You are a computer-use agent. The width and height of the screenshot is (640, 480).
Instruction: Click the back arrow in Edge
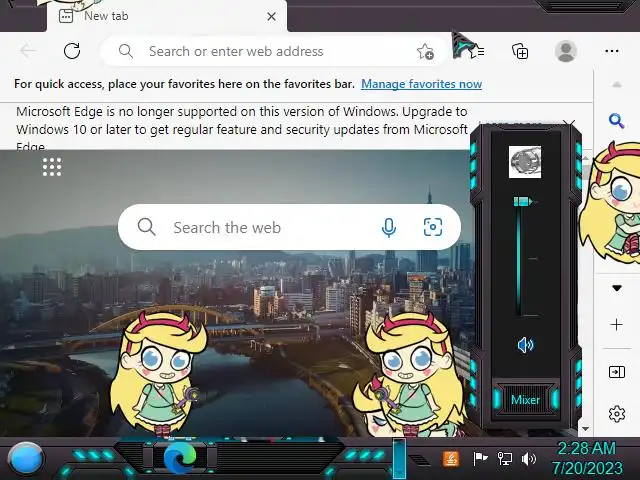click(28, 51)
